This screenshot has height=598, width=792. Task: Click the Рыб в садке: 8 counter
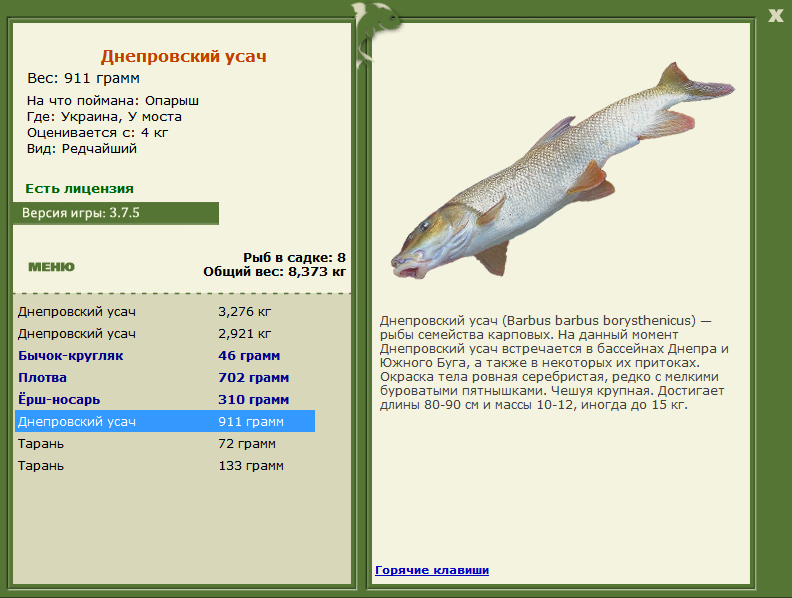coord(294,258)
